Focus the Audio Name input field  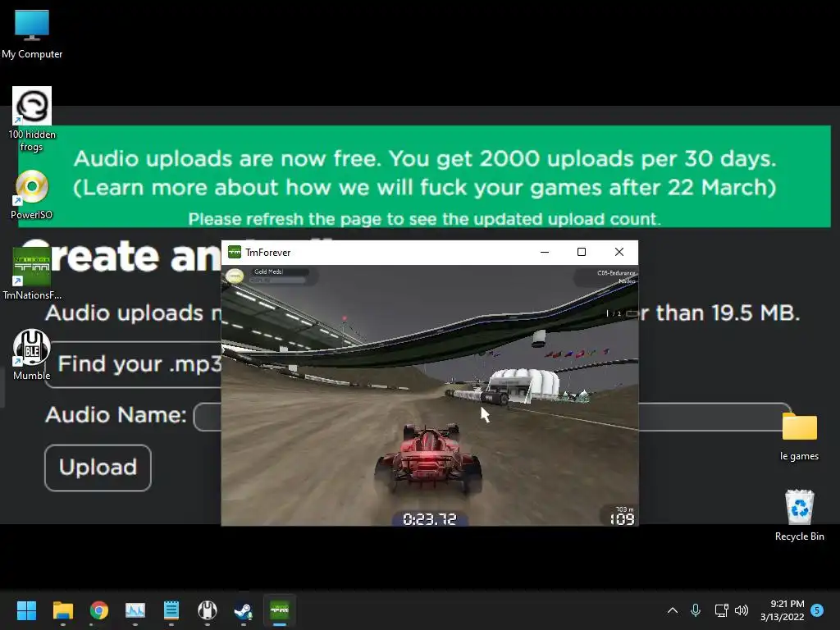[492, 416]
